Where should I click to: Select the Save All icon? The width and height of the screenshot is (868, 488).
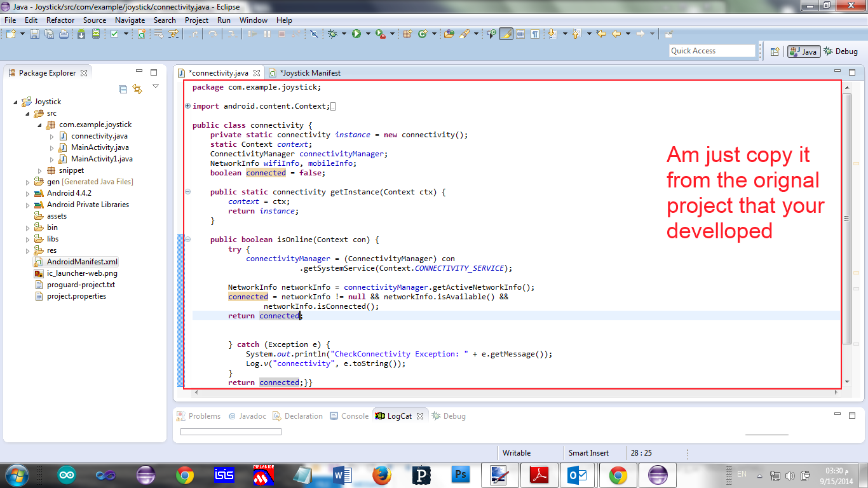tap(49, 35)
